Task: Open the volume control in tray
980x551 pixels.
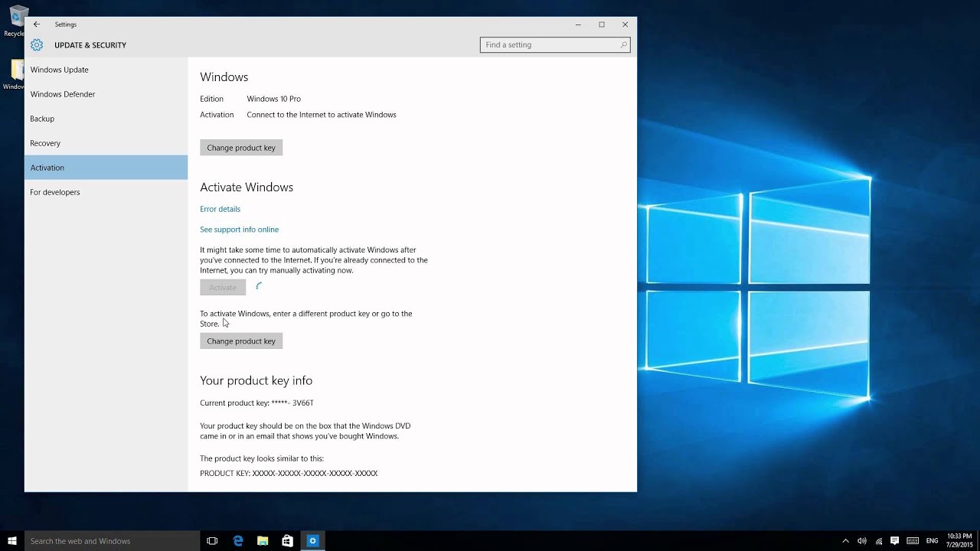Action: pos(862,541)
